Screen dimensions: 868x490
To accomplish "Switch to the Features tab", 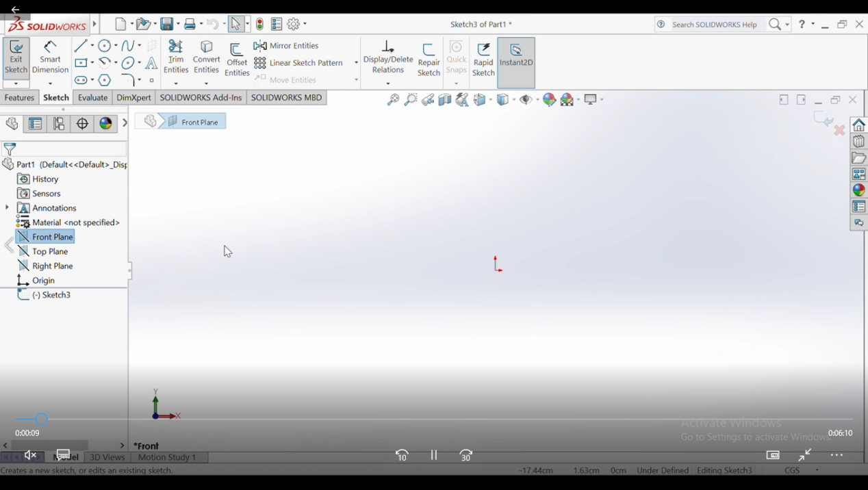I will click(19, 98).
